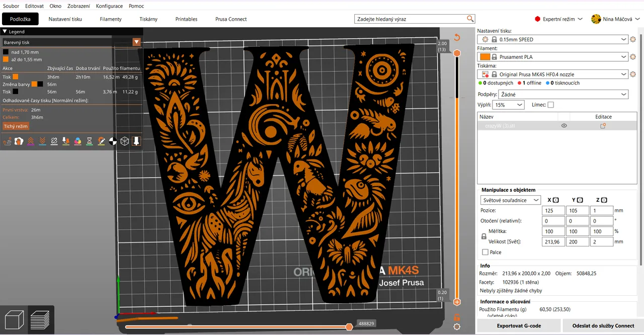Click X position field showing 125
Screen dimensions: 644x335
pos(553,210)
